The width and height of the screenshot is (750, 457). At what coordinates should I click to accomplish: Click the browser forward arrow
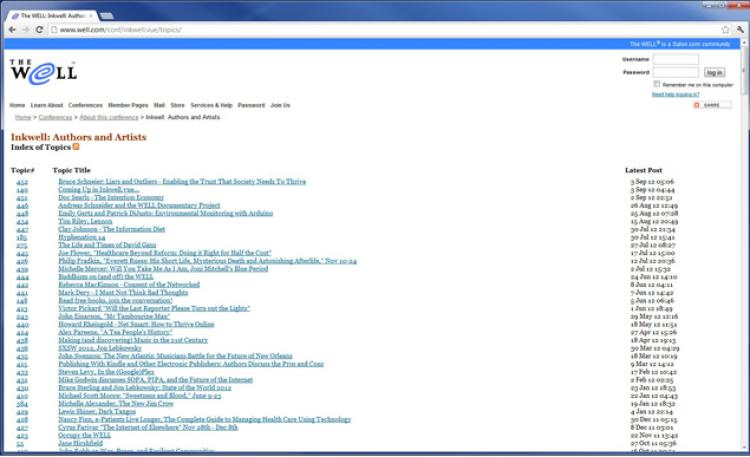click(26, 30)
